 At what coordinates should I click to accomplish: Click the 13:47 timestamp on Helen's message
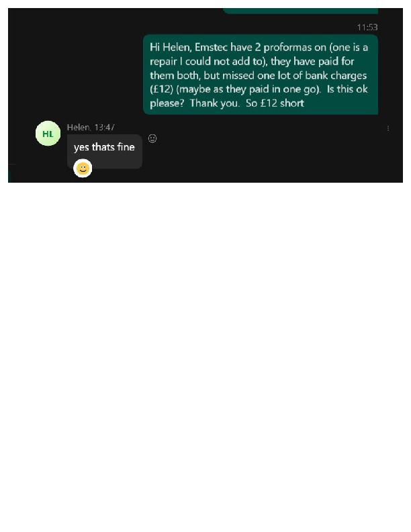pyautogui.click(x=105, y=127)
